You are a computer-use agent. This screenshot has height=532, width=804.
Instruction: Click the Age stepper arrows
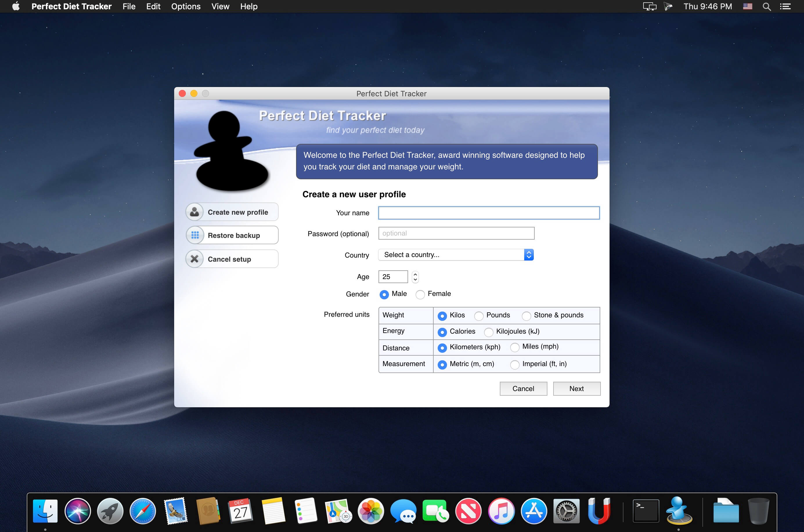tap(415, 277)
